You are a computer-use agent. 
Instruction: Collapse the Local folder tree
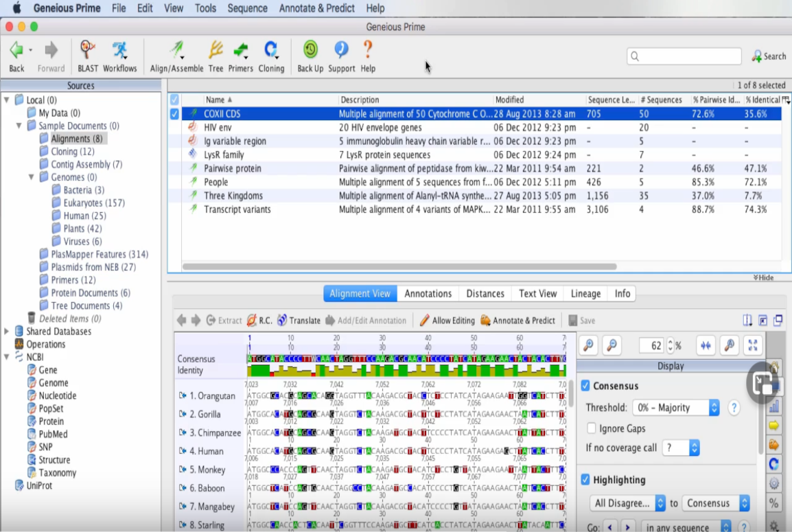(x=7, y=100)
